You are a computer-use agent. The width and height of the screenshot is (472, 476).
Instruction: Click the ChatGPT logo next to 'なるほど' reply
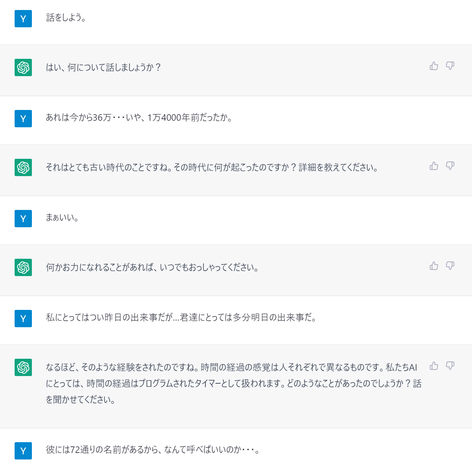[23, 368]
